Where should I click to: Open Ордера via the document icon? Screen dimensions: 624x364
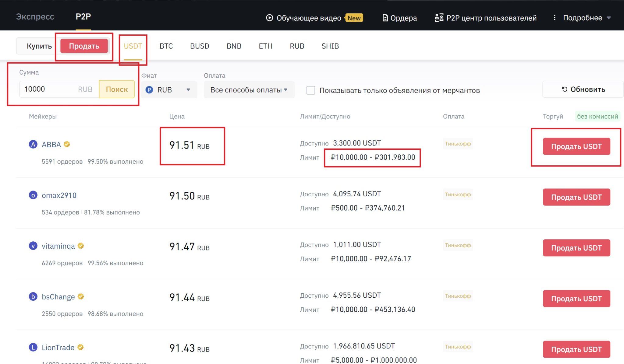point(385,18)
